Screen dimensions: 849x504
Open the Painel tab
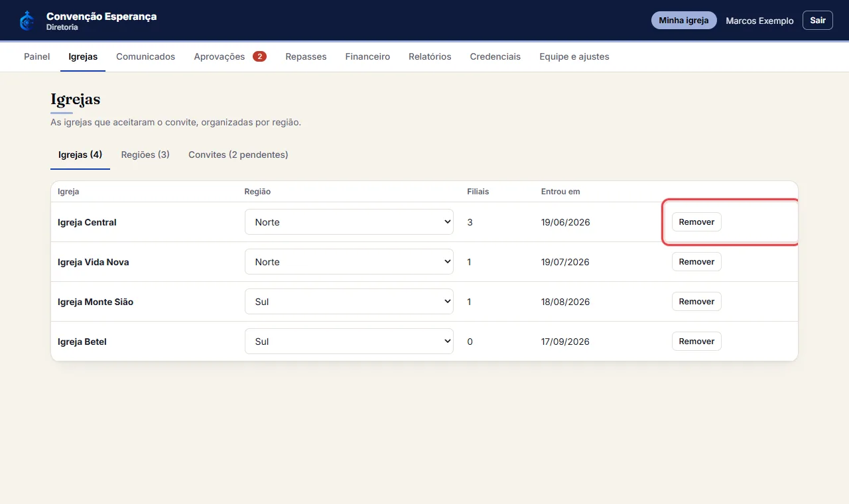[x=37, y=57]
